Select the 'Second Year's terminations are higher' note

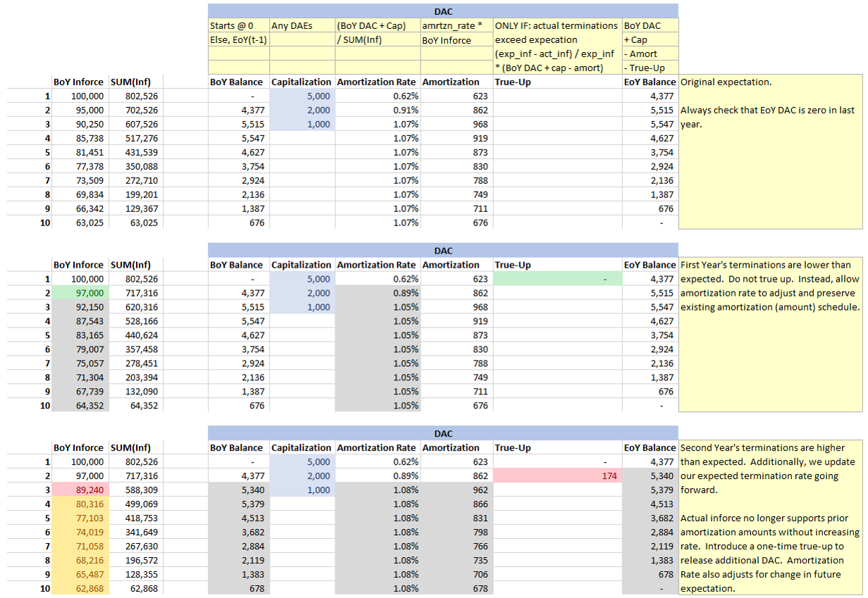[x=769, y=448]
